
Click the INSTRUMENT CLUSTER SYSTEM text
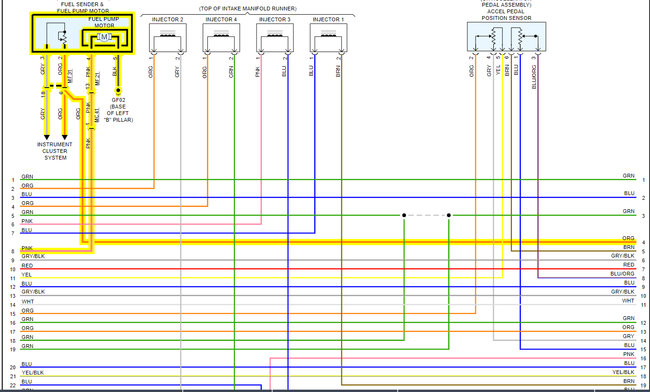click(55, 151)
